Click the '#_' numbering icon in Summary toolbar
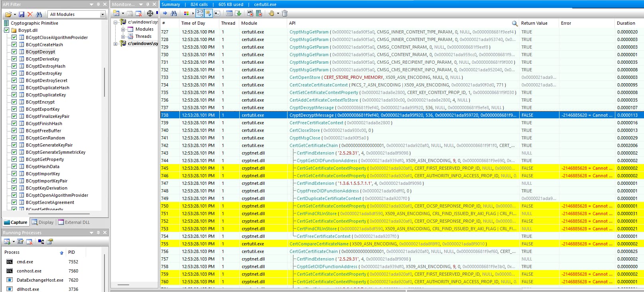 [217, 13]
